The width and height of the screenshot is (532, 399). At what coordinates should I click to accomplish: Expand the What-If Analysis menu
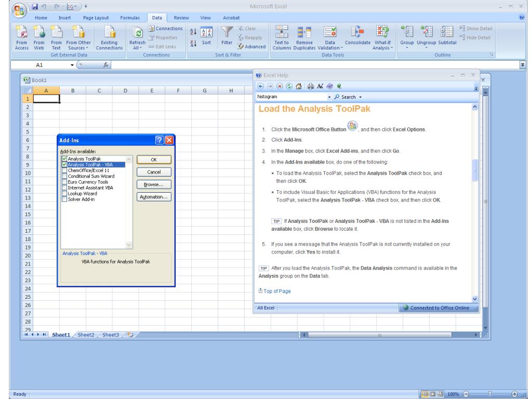(x=392, y=48)
